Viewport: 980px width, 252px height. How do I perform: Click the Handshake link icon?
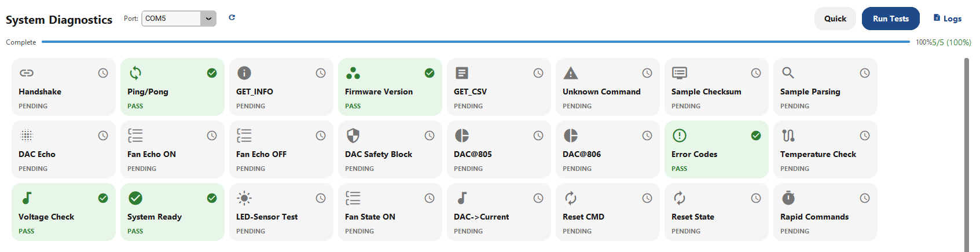pos(27,73)
